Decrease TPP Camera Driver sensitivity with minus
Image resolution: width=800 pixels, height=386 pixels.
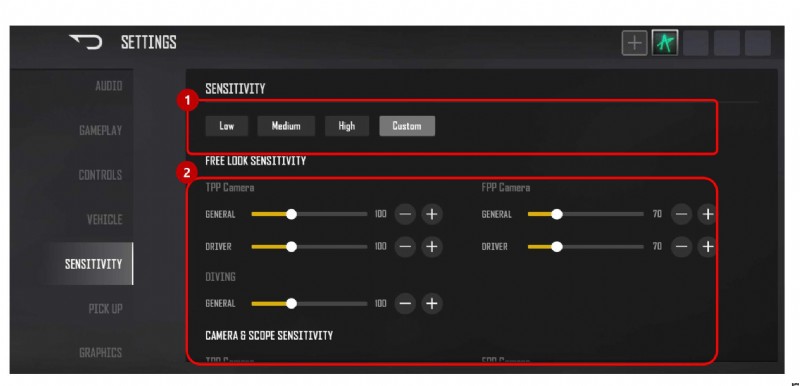(x=405, y=247)
